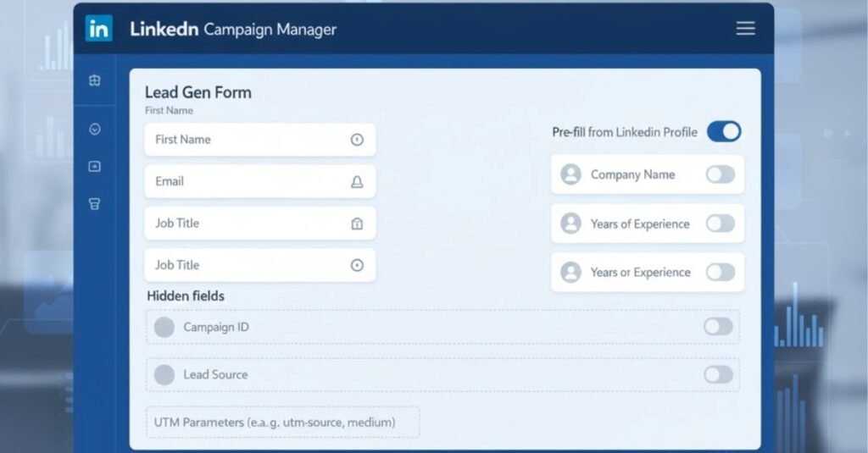
Task: Disable Pre-fill from LinkedIn Profile toggle
Action: 724,131
